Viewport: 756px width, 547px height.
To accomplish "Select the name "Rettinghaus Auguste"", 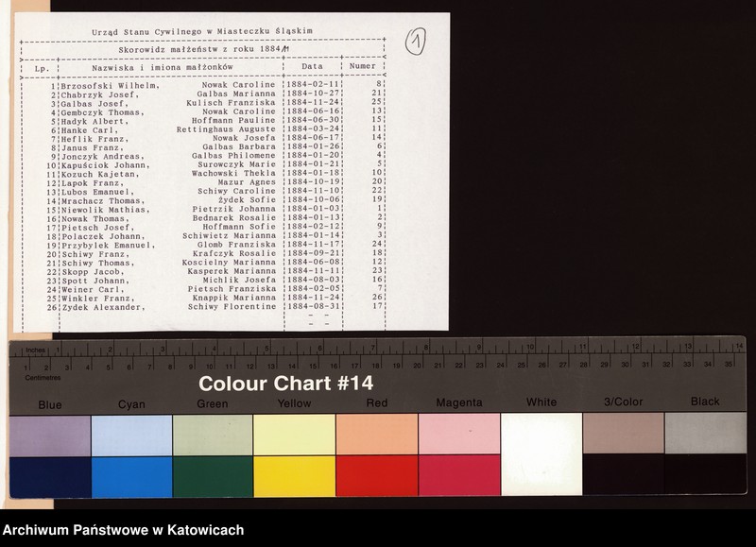I will coord(226,129).
